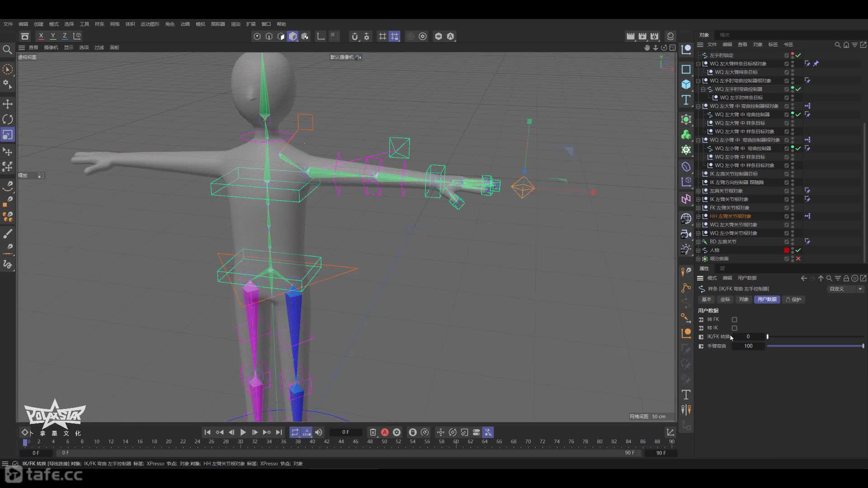Screen dimensions: 868x488
Task: Select the 用户数据 attribute tab button
Action: click(x=767, y=300)
